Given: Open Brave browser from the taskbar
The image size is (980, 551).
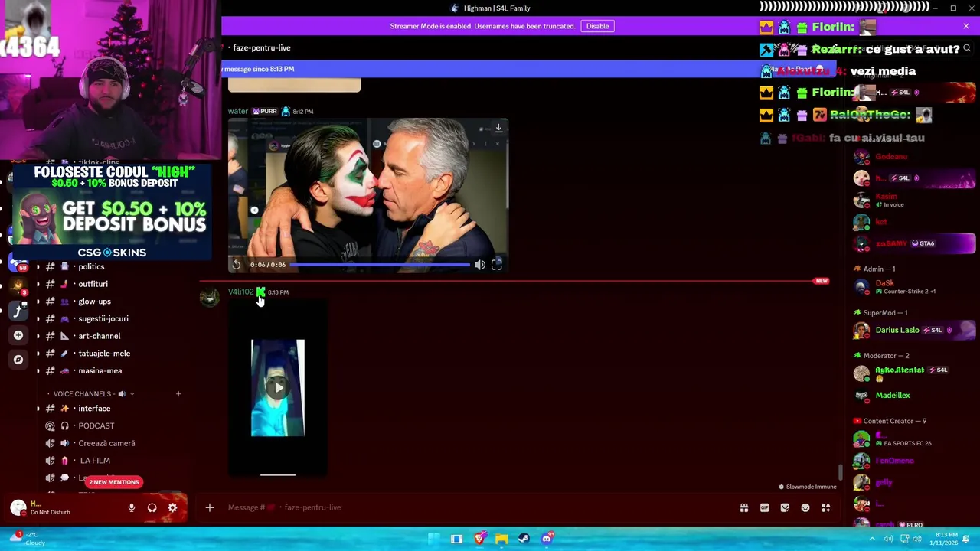Looking at the screenshot, I should [x=479, y=539].
